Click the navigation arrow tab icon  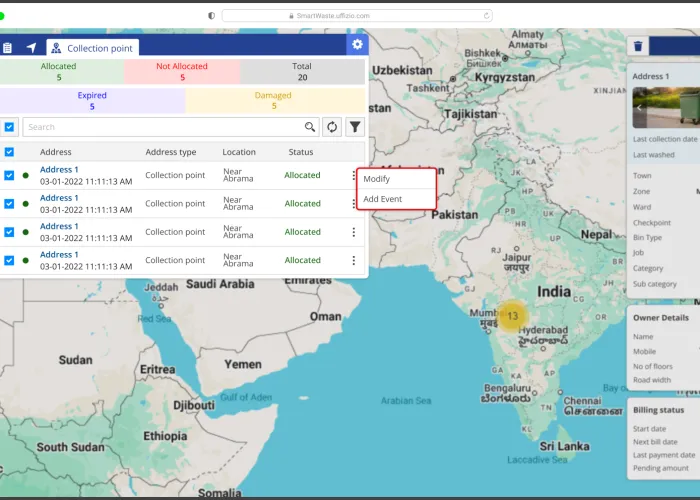click(32, 47)
